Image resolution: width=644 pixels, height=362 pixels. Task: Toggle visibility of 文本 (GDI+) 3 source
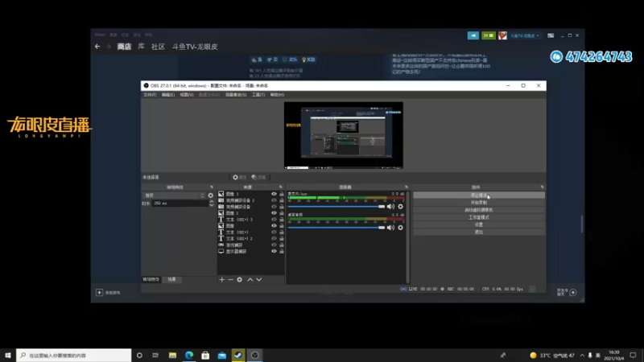tap(274, 220)
